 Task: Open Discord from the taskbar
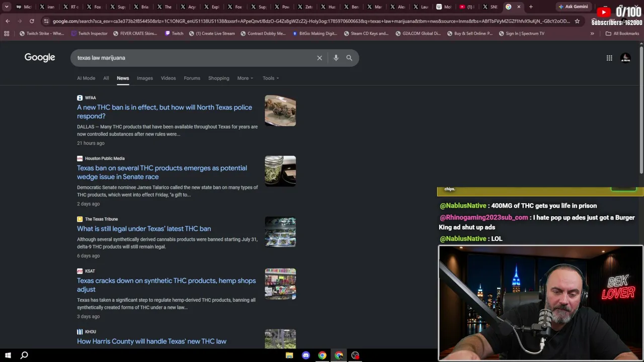[306, 355]
